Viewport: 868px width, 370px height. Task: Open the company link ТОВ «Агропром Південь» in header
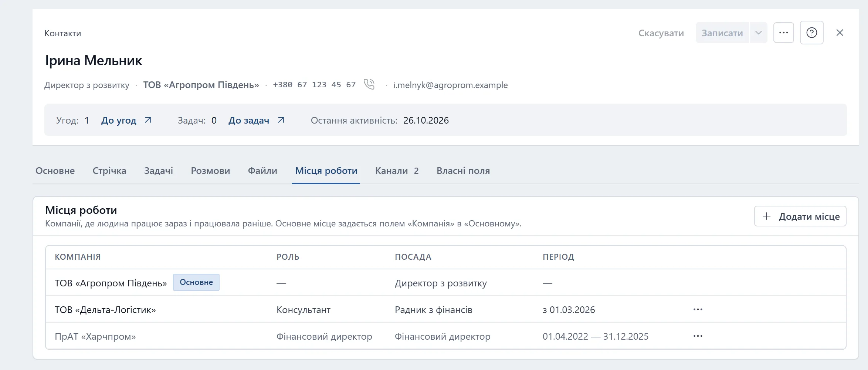point(201,85)
